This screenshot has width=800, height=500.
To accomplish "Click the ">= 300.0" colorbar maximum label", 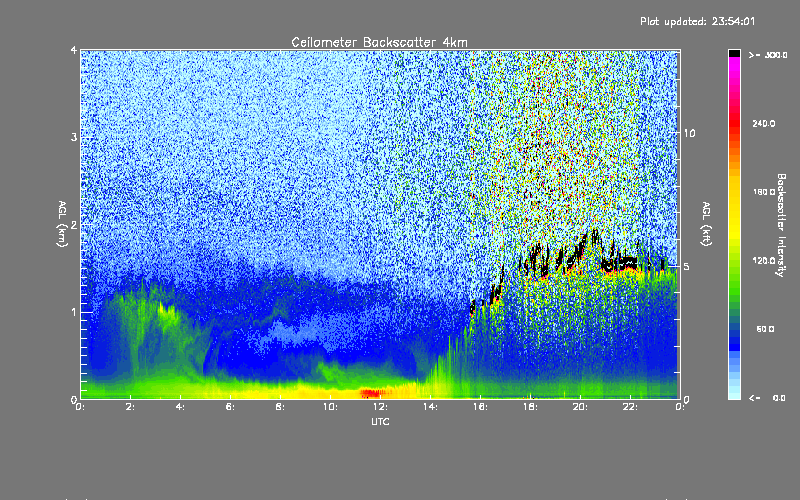I will (x=768, y=55).
